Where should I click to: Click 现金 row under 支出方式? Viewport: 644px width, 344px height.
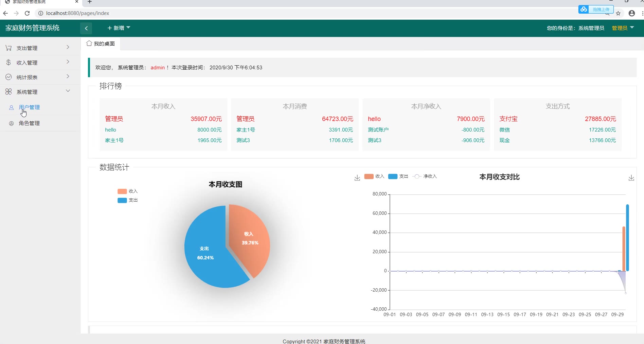point(558,140)
